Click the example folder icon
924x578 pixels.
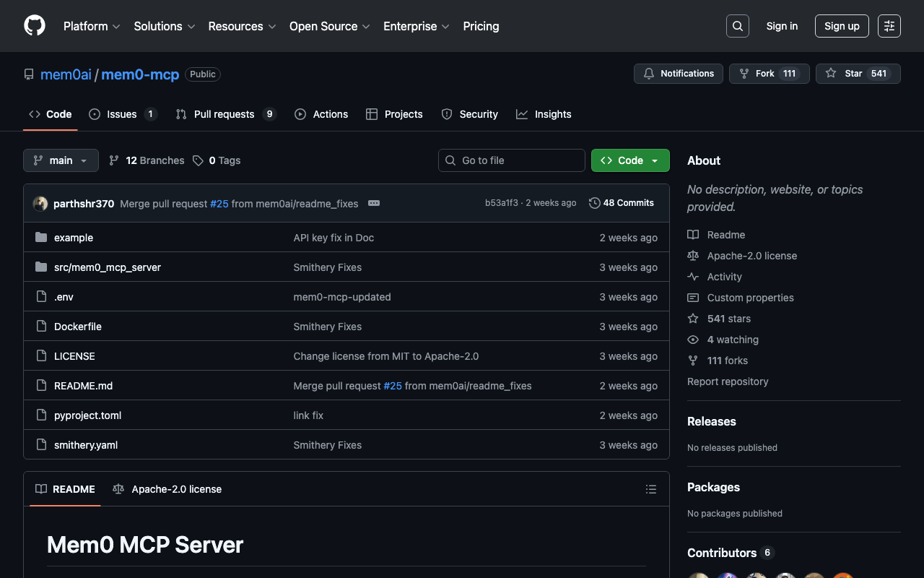[41, 238]
